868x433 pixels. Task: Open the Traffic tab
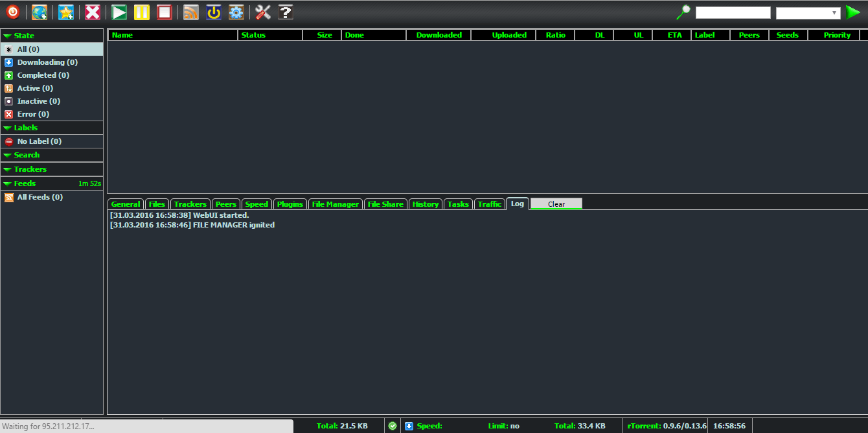pos(490,204)
